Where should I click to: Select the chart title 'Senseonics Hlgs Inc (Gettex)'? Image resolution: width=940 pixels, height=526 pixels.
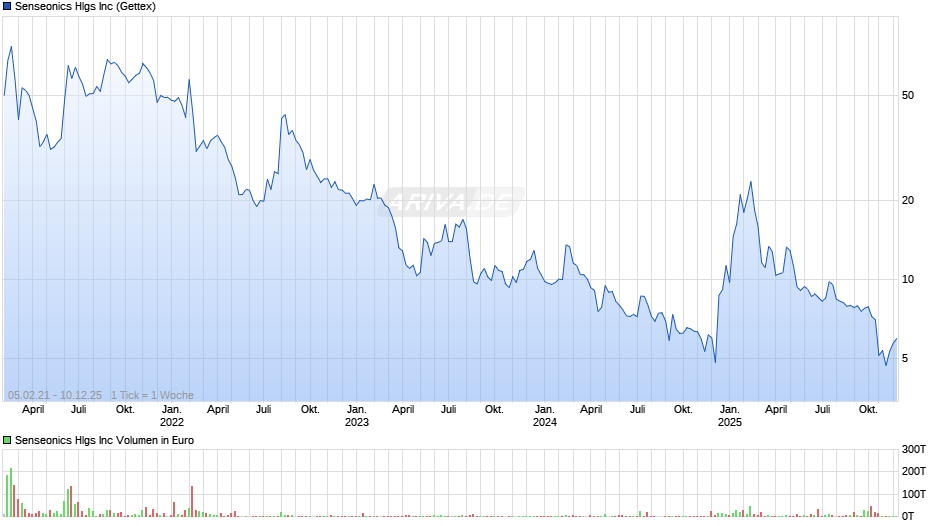click(85, 7)
